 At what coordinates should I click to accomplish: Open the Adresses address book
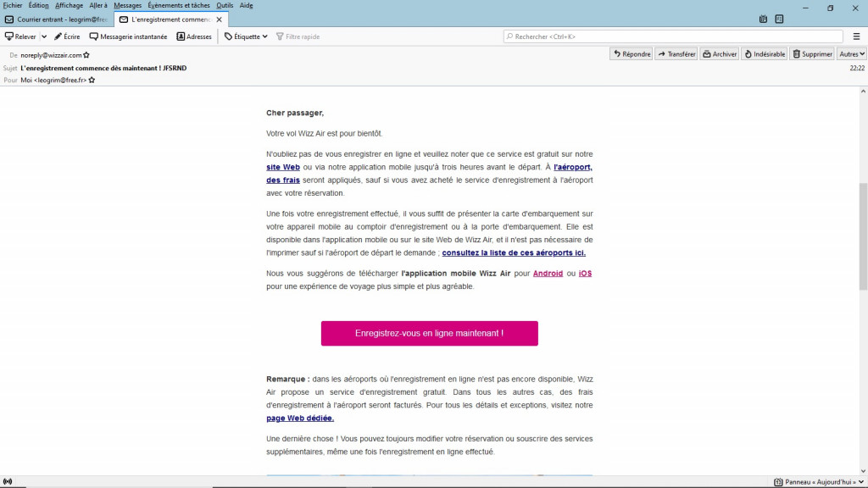(194, 36)
